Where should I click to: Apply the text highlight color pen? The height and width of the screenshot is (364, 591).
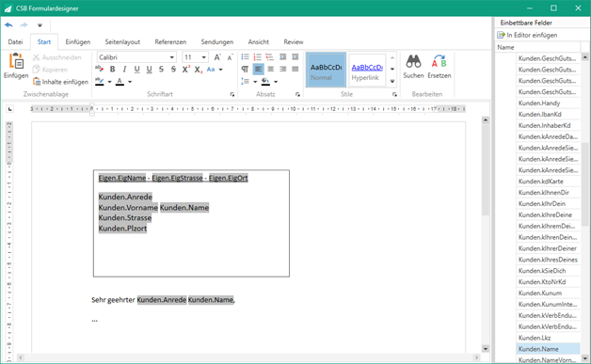(100, 81)
